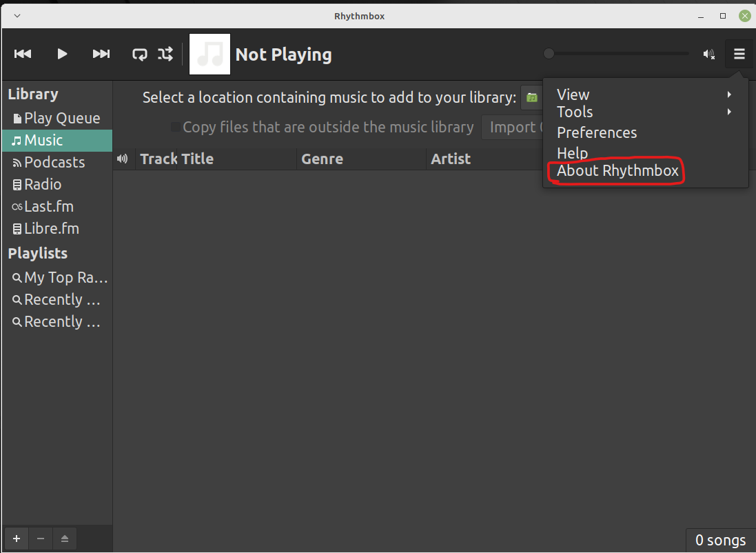Image resolution: width=756 pixels, height=553 pixels.
Task: Close the Rhythmbox window
Action: coord(744,16)
